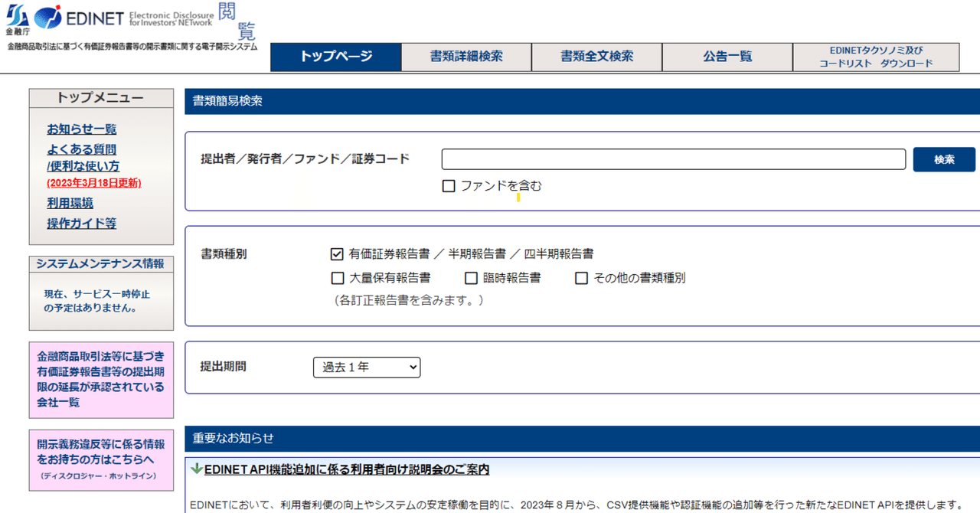980x513 pixels.
Task: Click the 検索 search button
Action: pyautogui.click(x=944, y=159)
